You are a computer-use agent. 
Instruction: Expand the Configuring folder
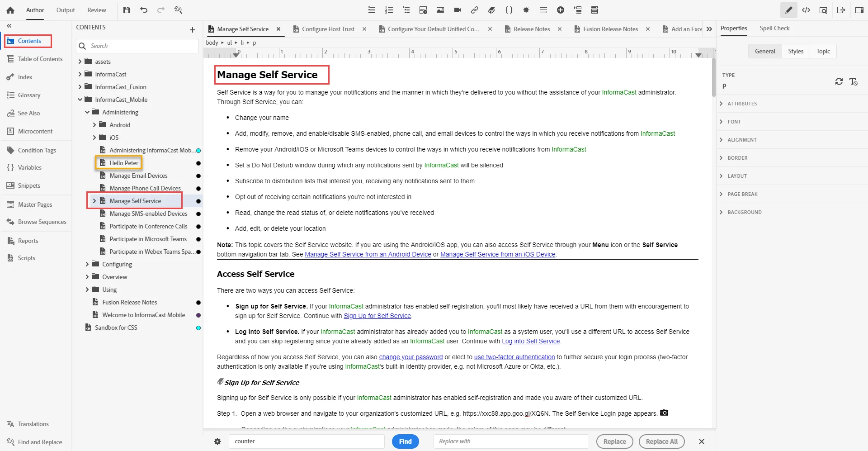point(87,264)
